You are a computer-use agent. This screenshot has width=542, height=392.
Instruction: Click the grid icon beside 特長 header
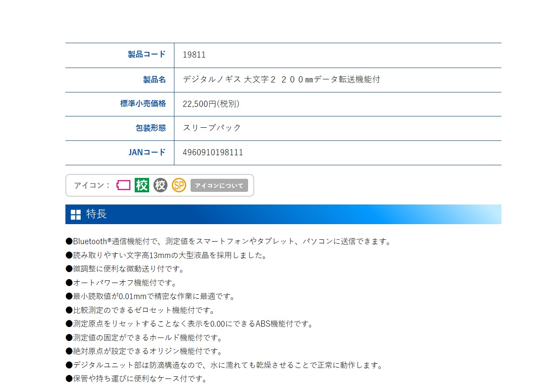tap(76, 215)
